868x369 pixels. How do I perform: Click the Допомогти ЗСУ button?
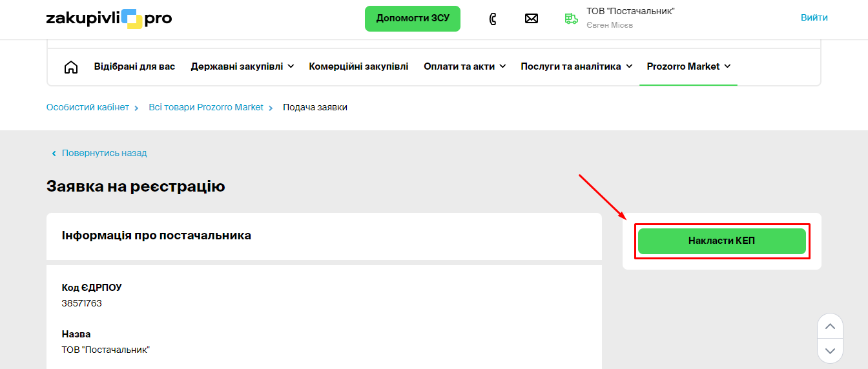pyautogui.click(x=413, y=19)
